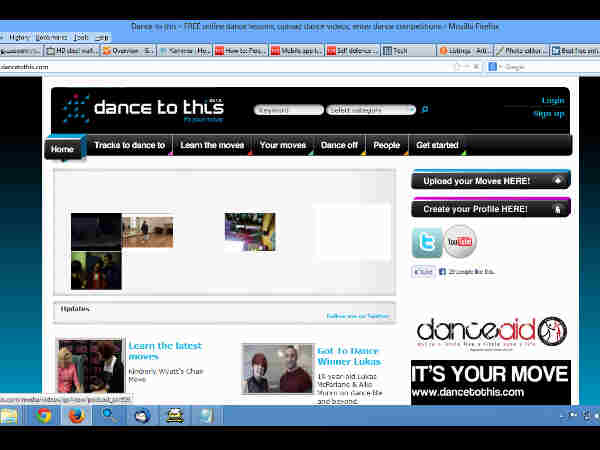Open the dark top-left video thumbnail
The image size is (600, 450).
pos(96,232)
